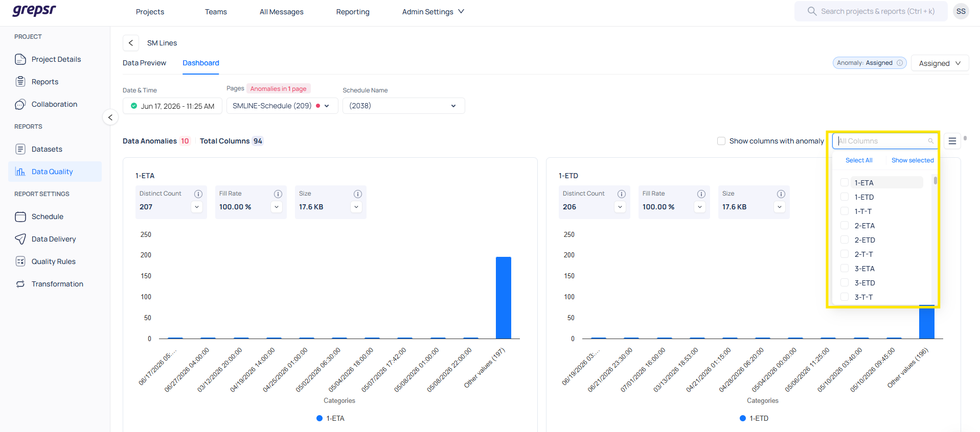This screenshot has height=432, width=980.
Task: Click the hamburger list view icon
Action: (952, 141)
